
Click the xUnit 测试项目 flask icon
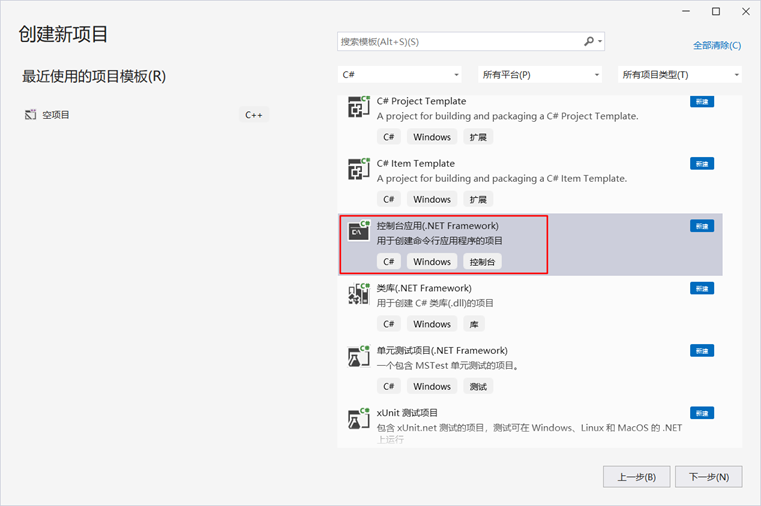359,418
